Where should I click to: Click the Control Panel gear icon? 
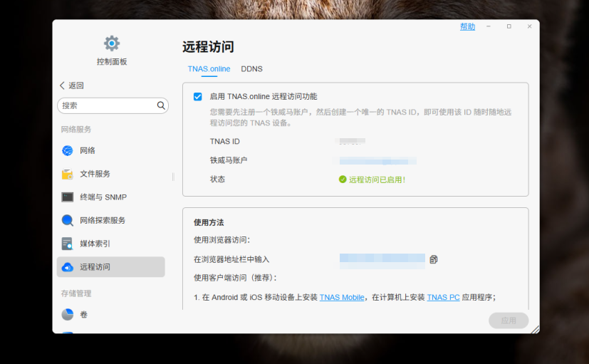[x=112, y=43]
